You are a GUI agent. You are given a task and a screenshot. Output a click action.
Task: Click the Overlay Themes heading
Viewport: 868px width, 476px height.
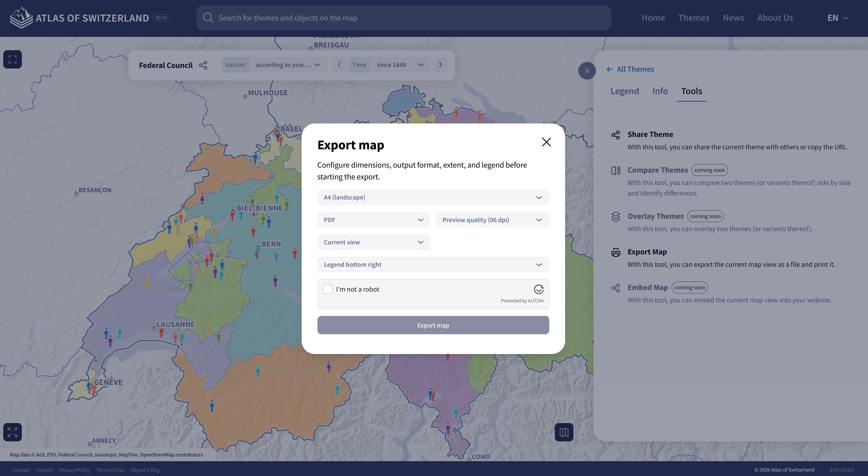pos(655,216)
